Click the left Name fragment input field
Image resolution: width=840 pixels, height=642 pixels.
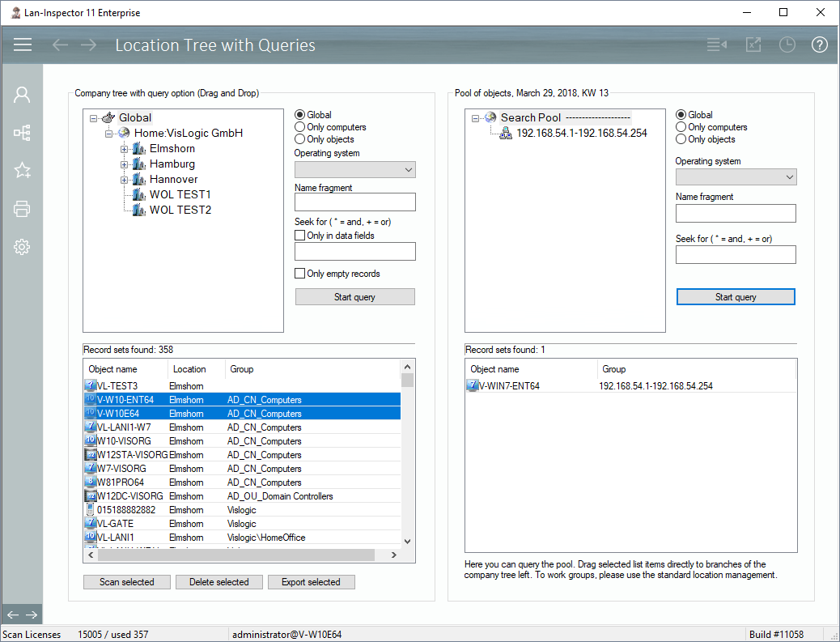[x=354, y=202]
